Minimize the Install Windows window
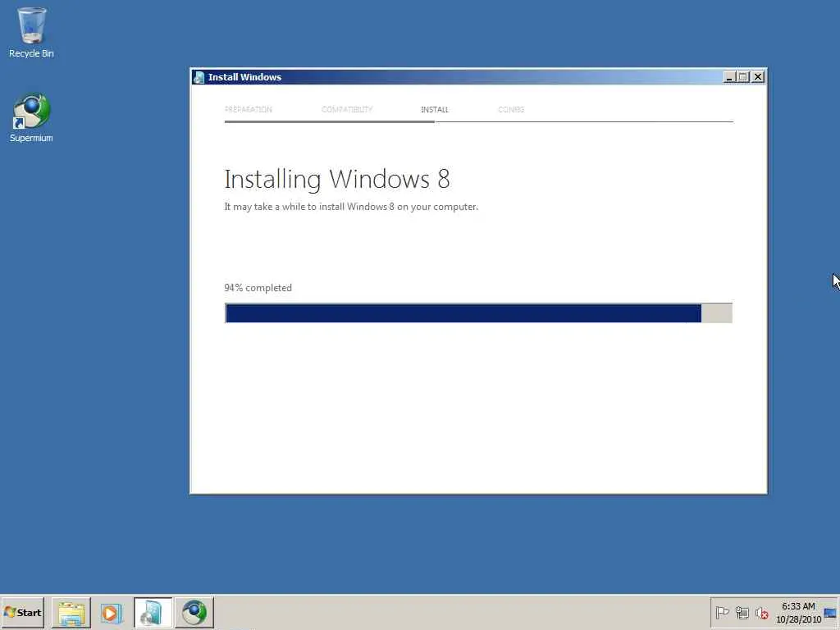Image resolution: width=840 pixels, height=630 pixels. pos(728,77)
